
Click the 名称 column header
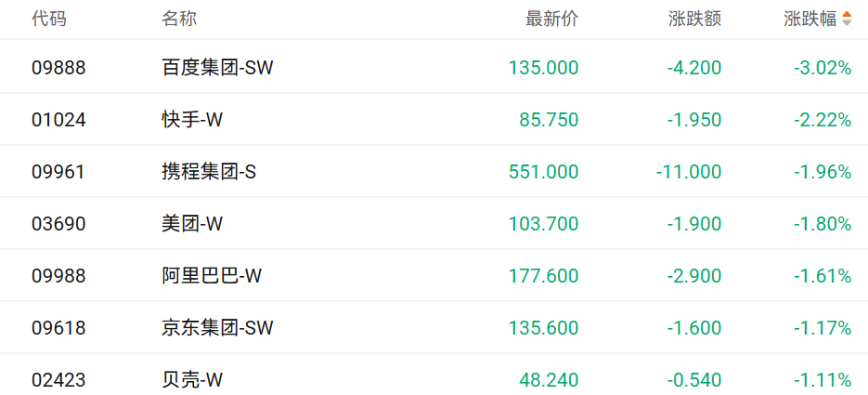(x=179, y=19)
